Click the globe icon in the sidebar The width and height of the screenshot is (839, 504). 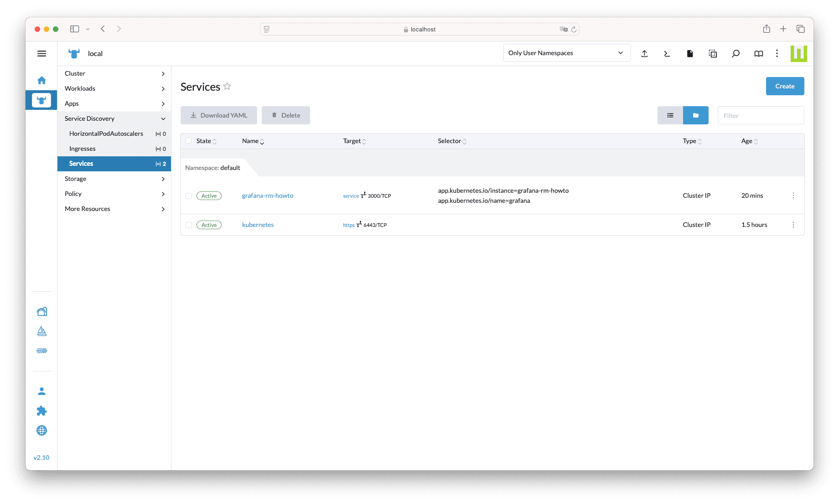pos(41,430)
